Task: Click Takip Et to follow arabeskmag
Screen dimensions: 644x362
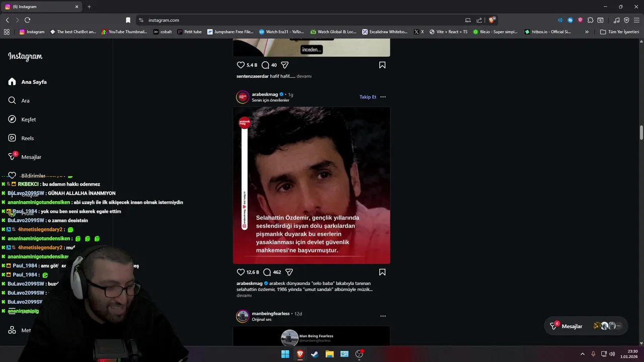Action: (368, 97)
